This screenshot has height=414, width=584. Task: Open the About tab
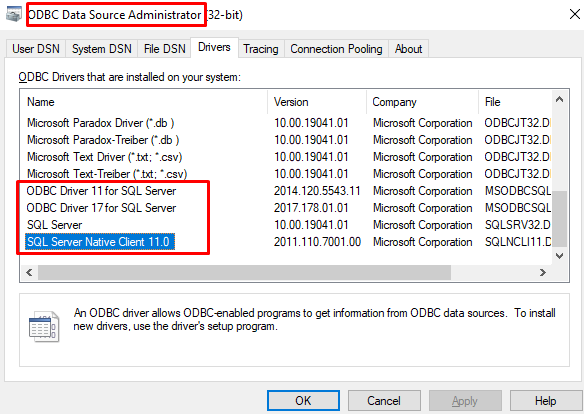tap(409, 49)
